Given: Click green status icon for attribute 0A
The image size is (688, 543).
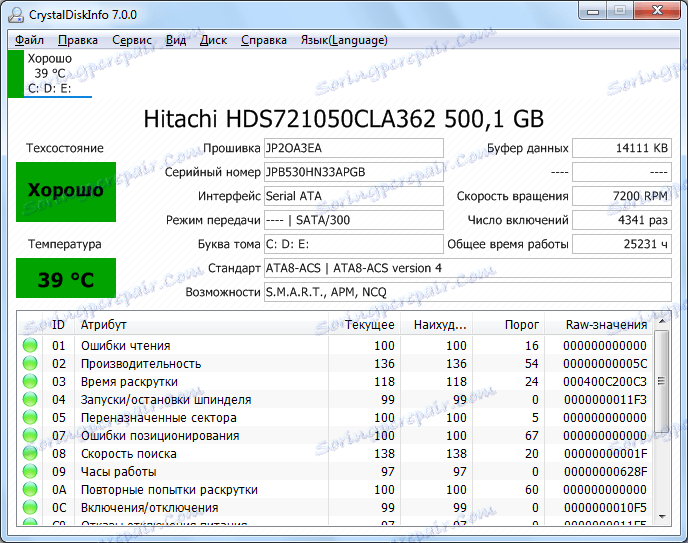Looking at the screenshot, I should click(x=30, y=489).
